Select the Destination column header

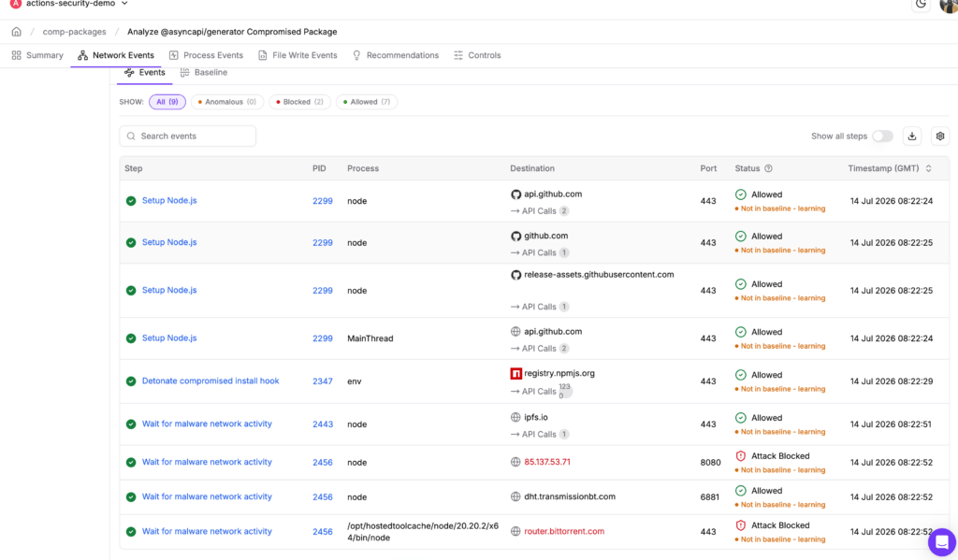pyautogui.click(x=532, y=168)
